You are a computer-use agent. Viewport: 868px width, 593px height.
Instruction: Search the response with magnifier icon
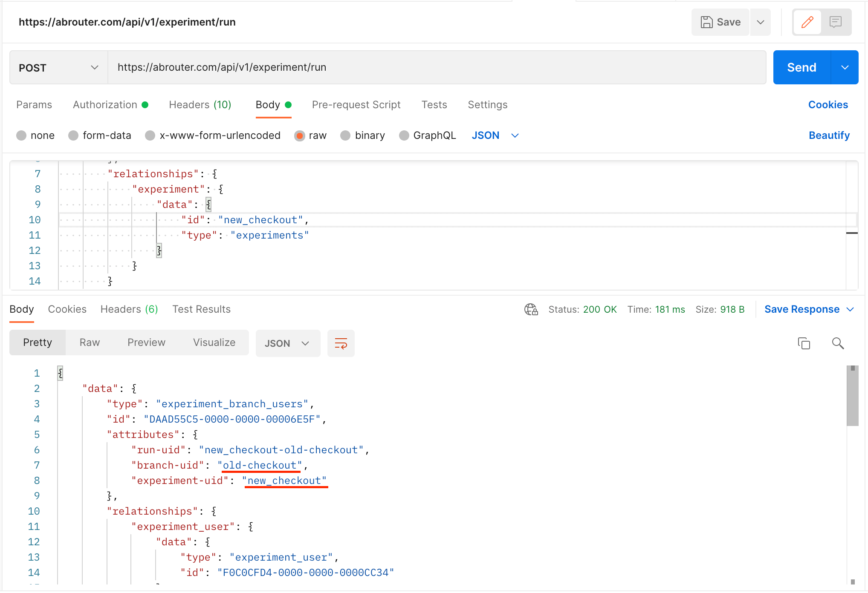838,343
